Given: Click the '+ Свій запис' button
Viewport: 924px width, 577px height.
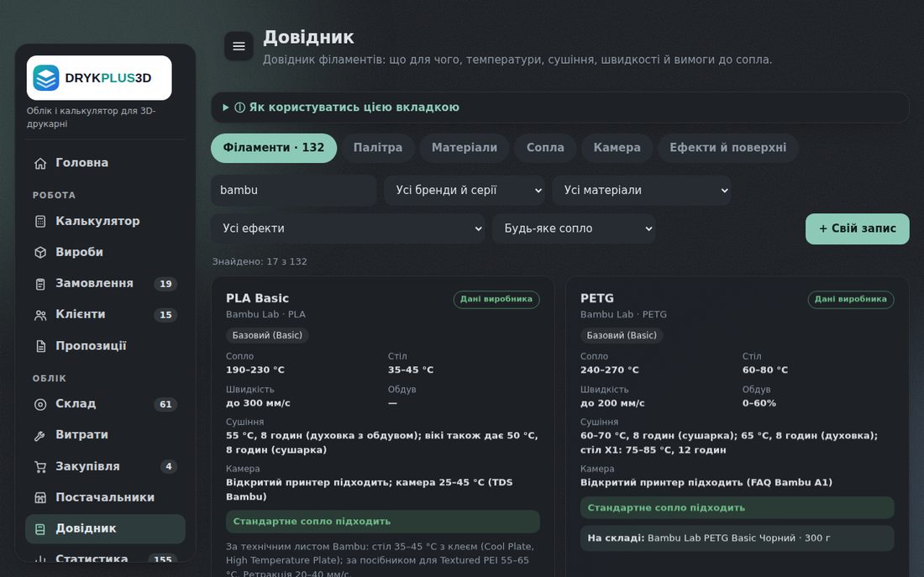Looking at the screenshot, I should 858,228.
